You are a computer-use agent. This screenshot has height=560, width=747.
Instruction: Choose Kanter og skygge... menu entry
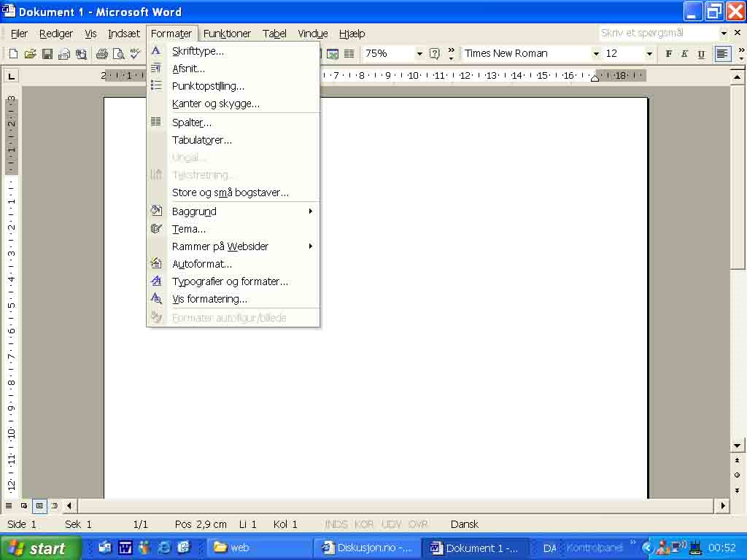[233, 104]
